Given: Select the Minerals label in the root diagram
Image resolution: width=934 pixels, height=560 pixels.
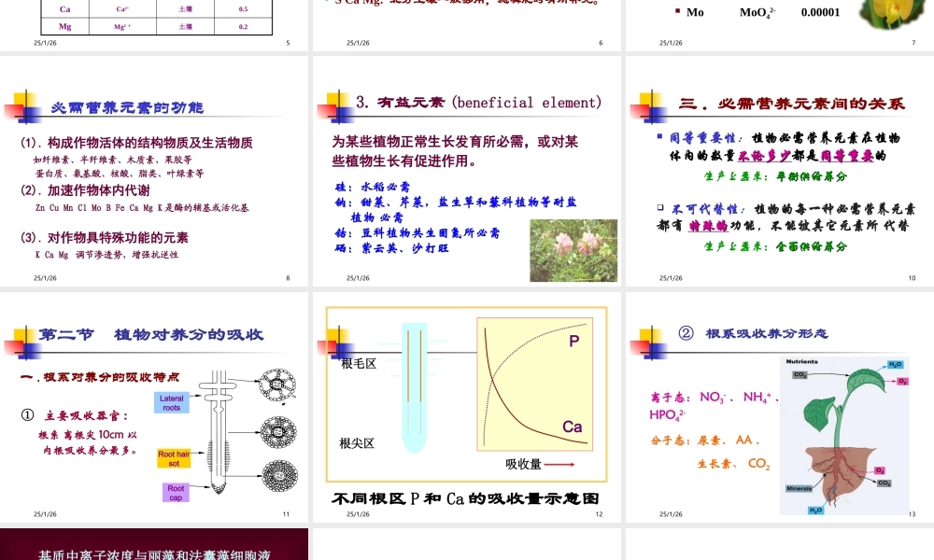Looking at the screenshot, I should click(800, 488).
